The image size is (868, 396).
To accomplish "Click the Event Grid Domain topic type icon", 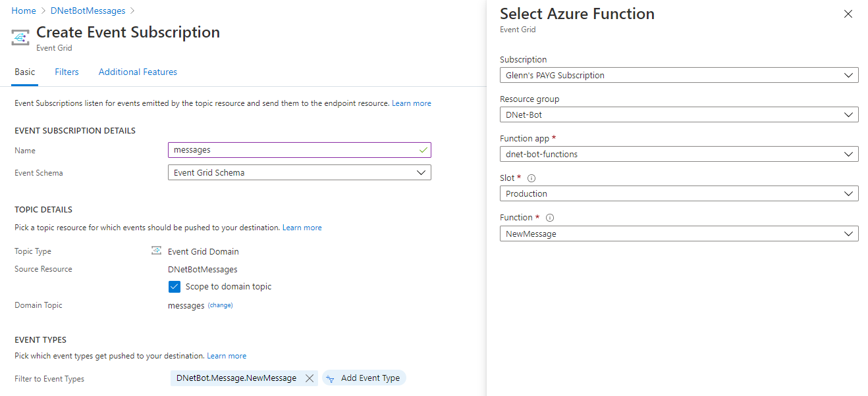I will (157, 251).
